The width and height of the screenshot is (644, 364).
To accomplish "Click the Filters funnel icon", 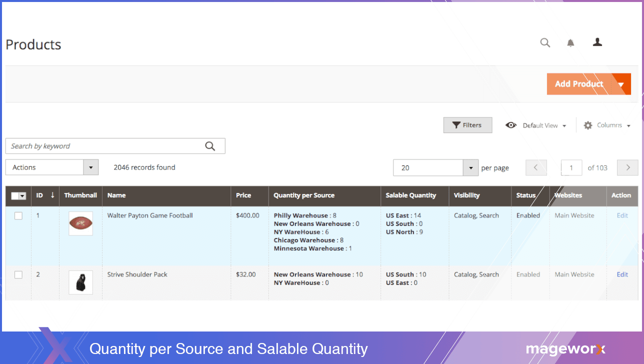I will pos(455,125).
